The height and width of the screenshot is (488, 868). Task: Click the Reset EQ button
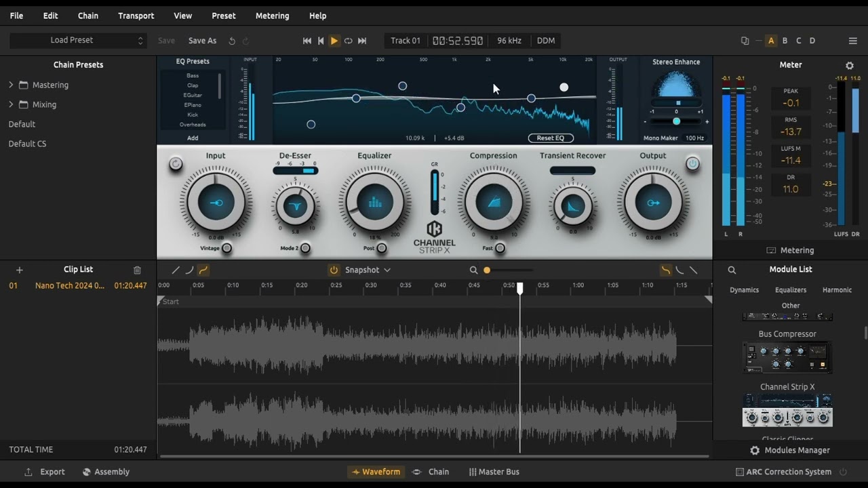coord(550,138)
